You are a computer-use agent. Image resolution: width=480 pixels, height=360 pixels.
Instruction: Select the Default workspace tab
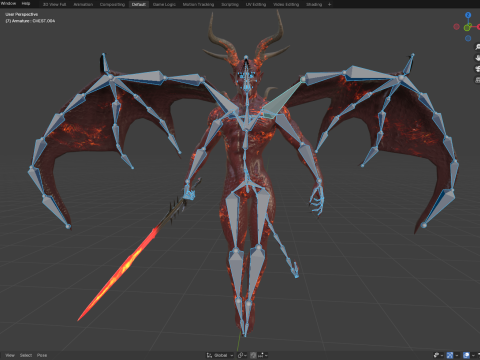point(139,4)
